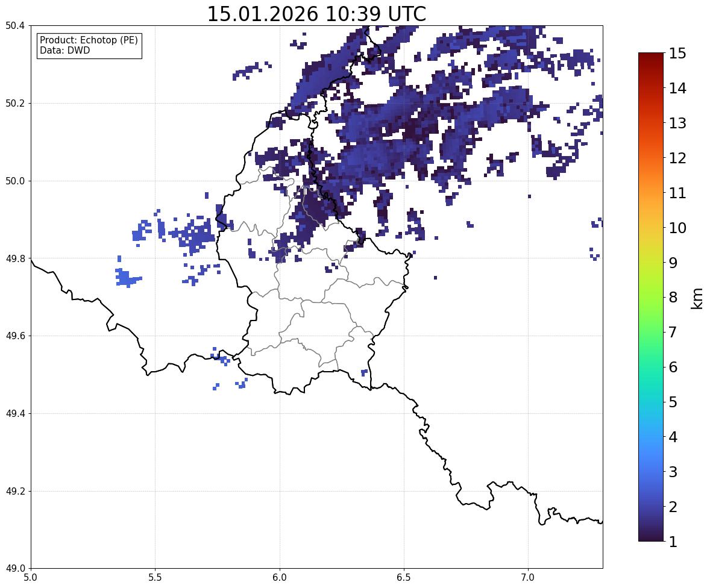Click the colorbar tick label '12'
This screenshot has width=710, height=588.
(x=677, y=158)
